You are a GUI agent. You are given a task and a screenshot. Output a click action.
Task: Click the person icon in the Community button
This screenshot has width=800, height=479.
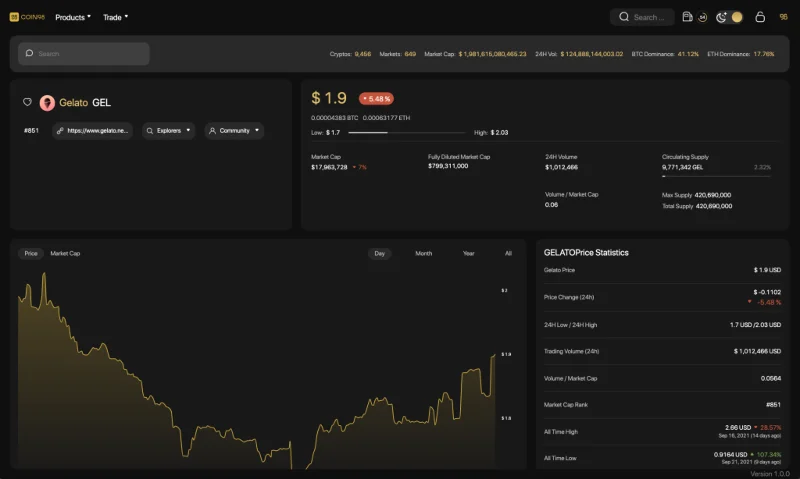[213, 131]
